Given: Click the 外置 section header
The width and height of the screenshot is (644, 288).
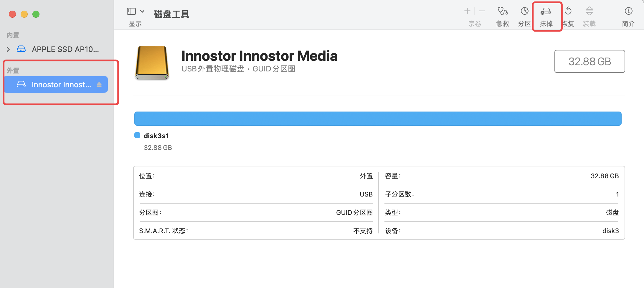Looking at the screenshot, I should [x=13, y=71].
